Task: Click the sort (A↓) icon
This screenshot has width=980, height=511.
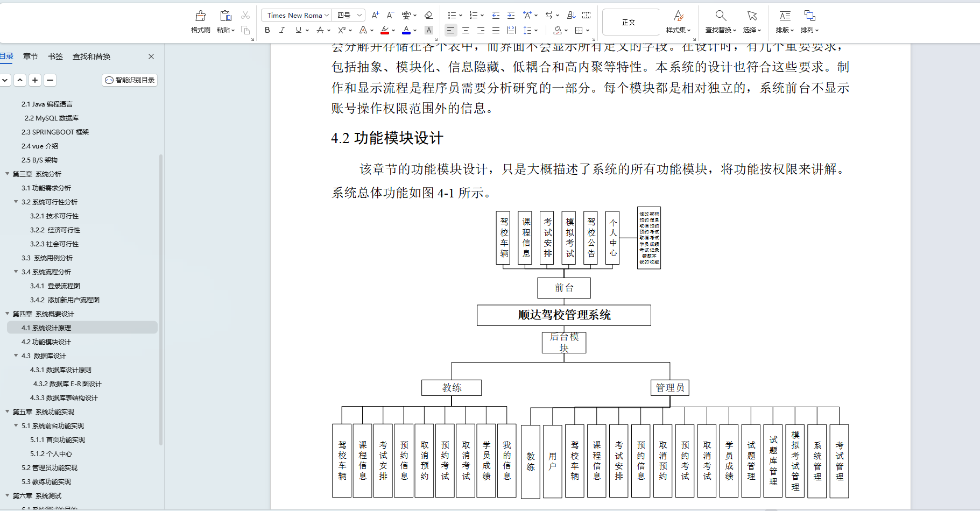Action: point(572,15)
